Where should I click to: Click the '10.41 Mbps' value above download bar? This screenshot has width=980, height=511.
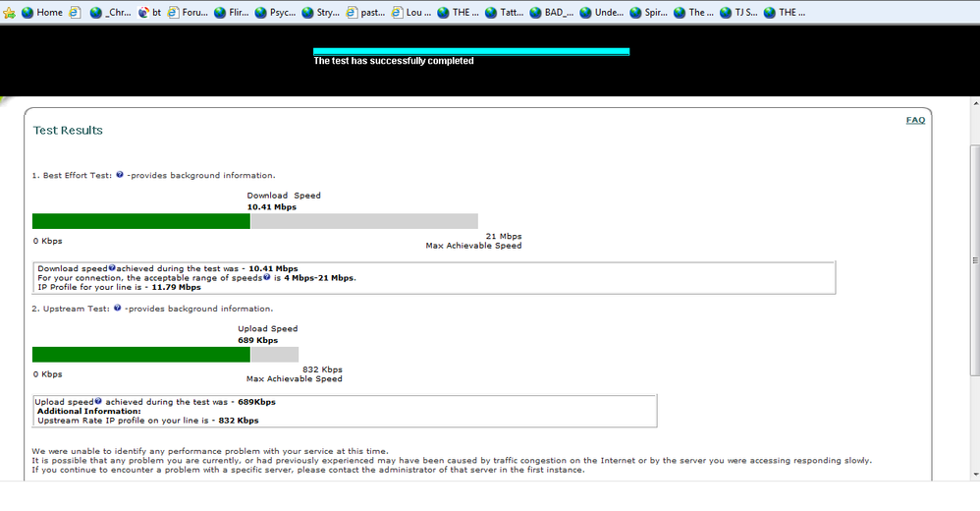(x=271, y=207)
